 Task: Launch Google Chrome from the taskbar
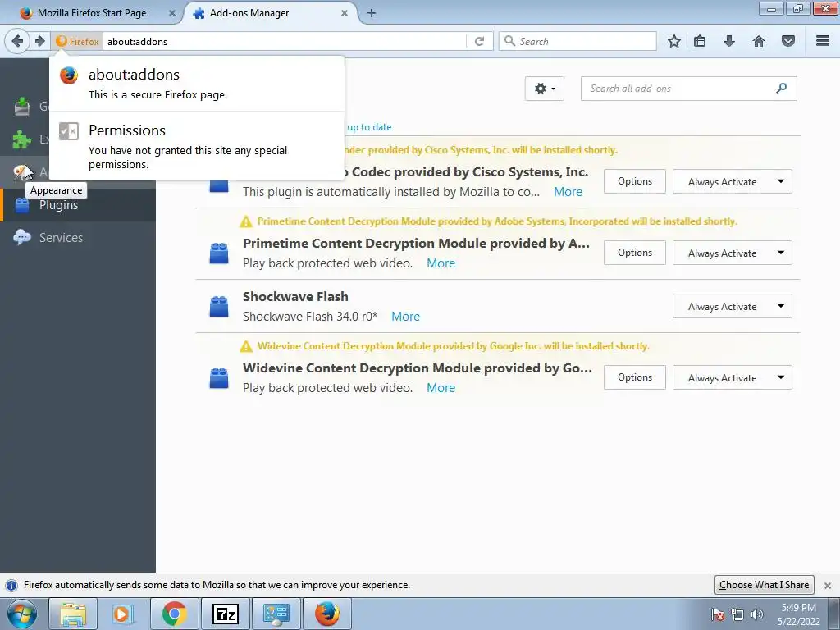click(x=174, y=614)
